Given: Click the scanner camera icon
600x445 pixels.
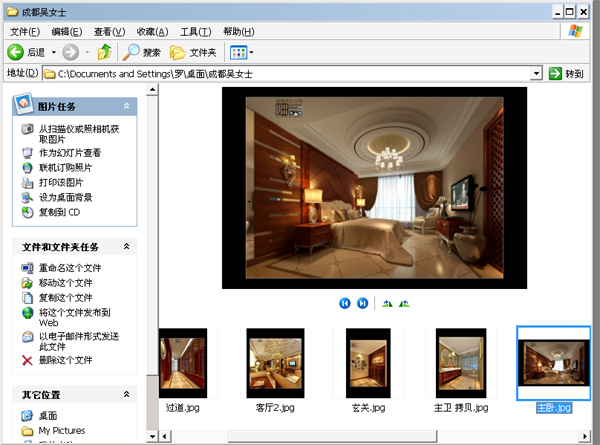Looking at the screenshot, I should (27, 129).
